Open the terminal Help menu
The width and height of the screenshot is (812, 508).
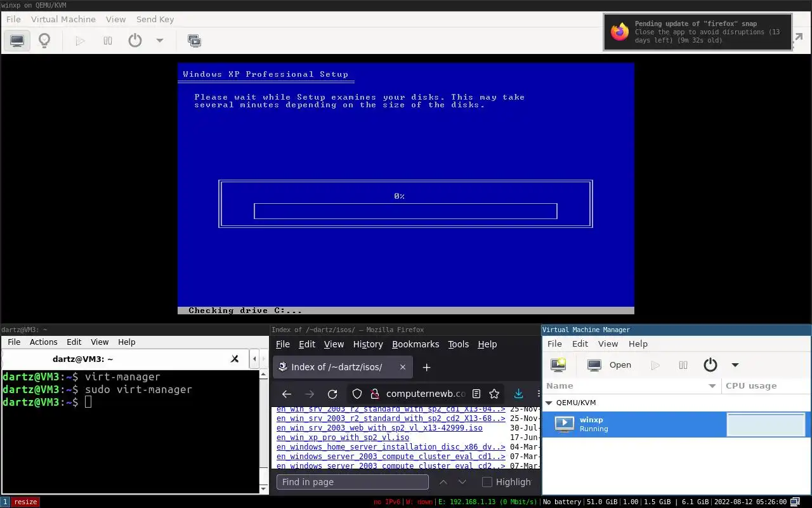click(127, 342)
